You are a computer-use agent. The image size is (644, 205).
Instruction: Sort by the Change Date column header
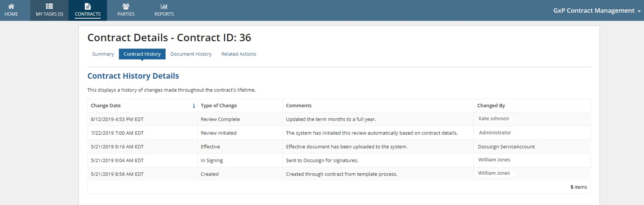105,106
